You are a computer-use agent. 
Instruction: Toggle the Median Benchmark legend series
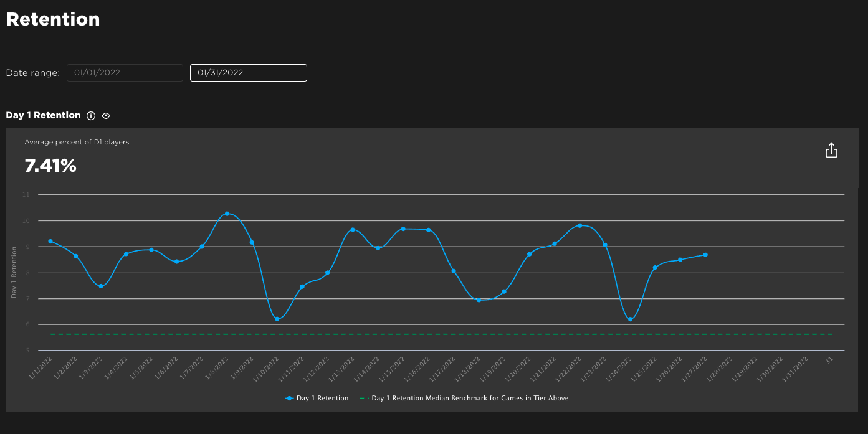tap(470, 398)
